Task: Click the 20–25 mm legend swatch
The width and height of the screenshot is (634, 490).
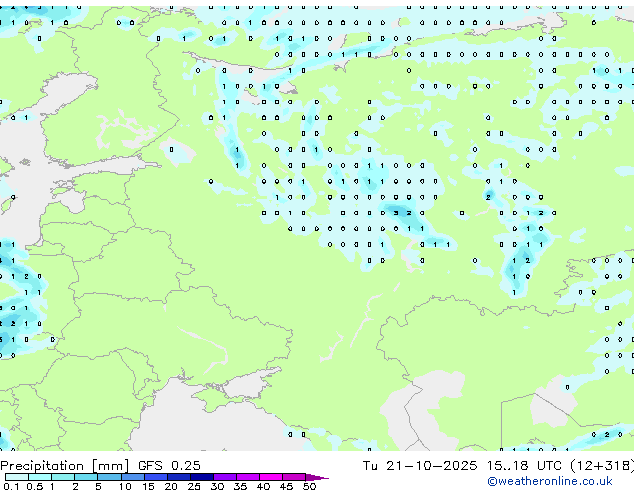Action: pos(178,477)
